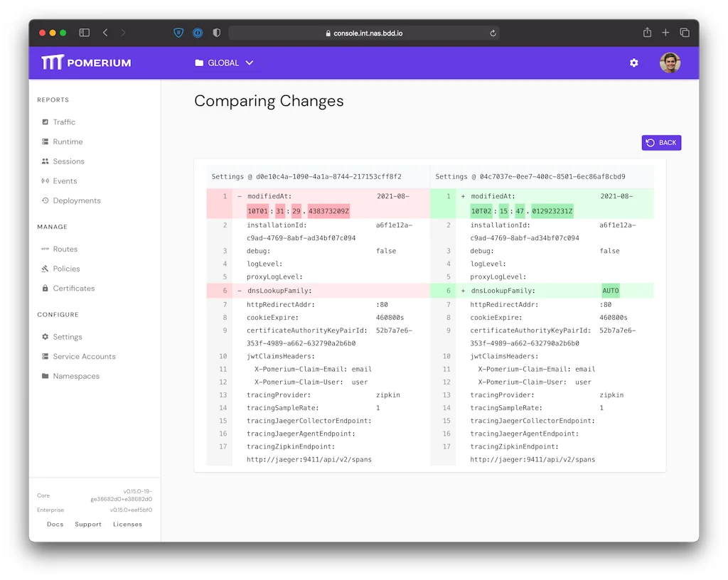Open the Docs link in footer
This screenshot has height=580, width=728.
click(x=55, y=525)
